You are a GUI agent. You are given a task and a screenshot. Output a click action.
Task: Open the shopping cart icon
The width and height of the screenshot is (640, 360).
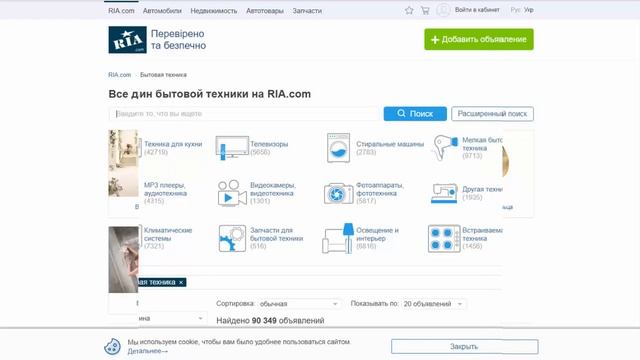coord(425,10)
